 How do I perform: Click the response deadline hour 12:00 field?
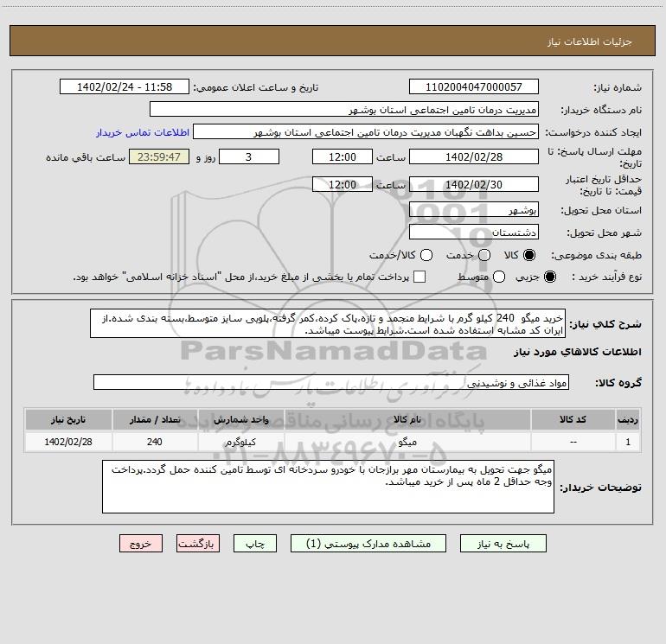pyautogui.click(x=343, y=156)
